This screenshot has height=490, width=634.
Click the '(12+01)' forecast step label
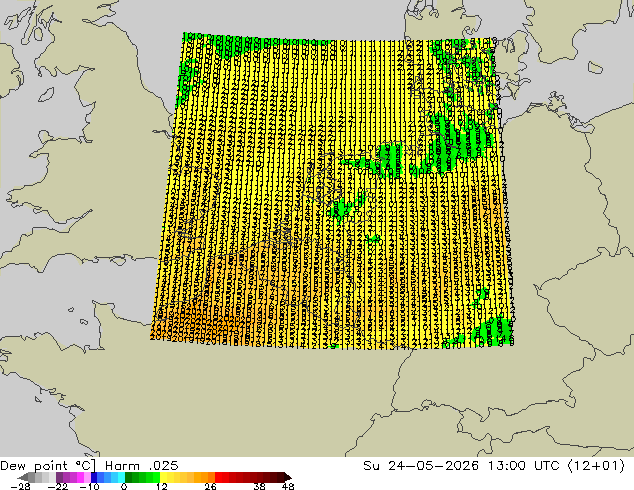click(596, 466)
